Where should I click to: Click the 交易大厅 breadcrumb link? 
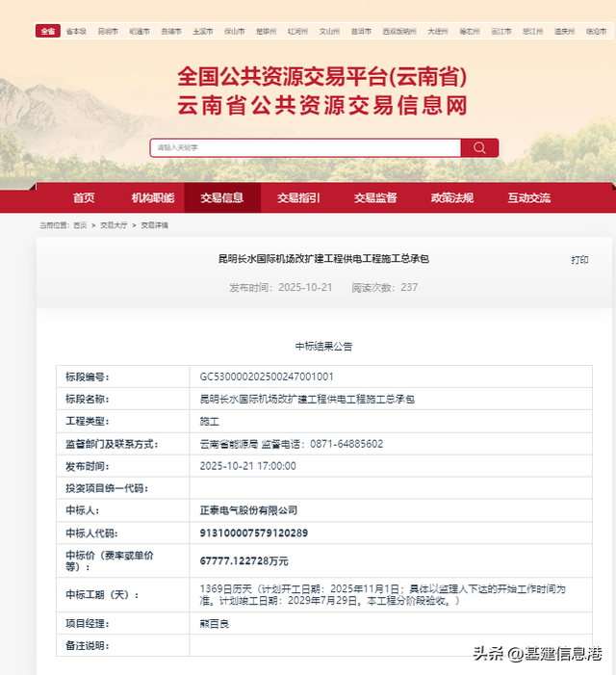(114, 225)
